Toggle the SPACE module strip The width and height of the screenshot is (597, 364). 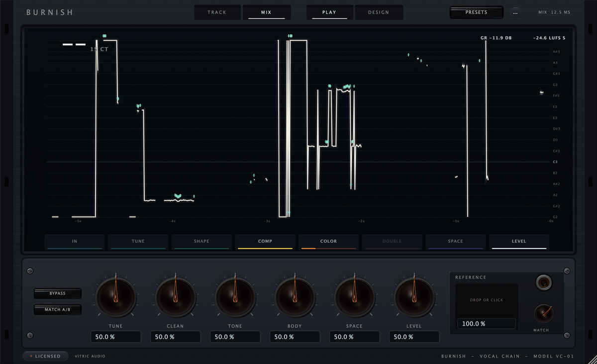(456, 242)
